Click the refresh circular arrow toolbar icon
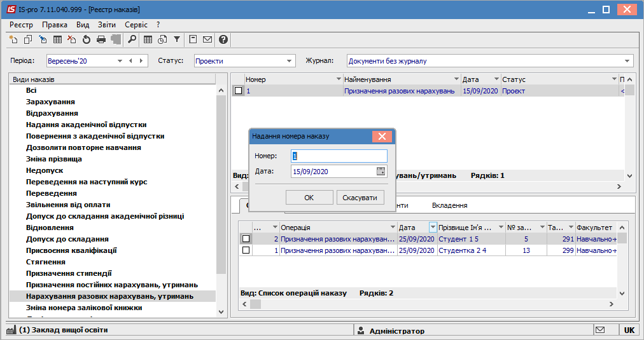This screenshot has width=644, height=340. (x=87, y=39)
